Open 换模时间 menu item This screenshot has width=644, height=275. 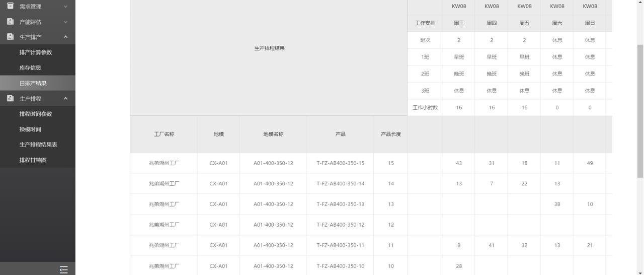pyautogui.click(x=30, y=129)
